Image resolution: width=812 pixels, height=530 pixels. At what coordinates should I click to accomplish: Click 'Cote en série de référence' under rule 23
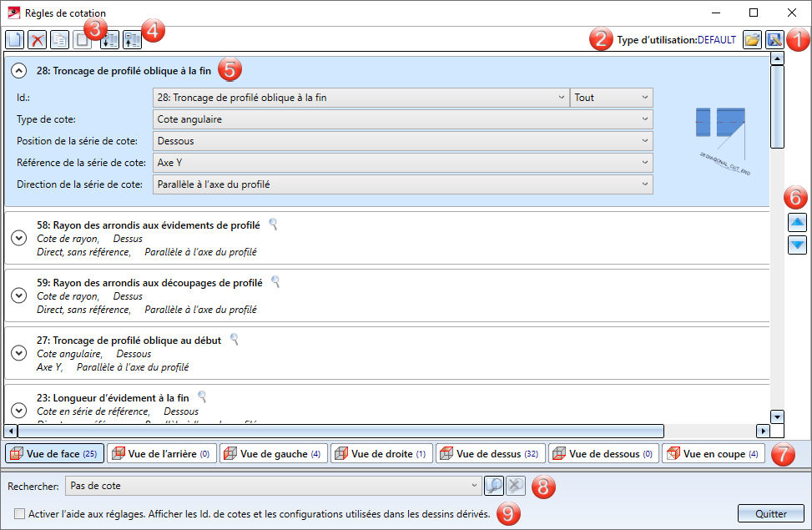pos(93,411)
